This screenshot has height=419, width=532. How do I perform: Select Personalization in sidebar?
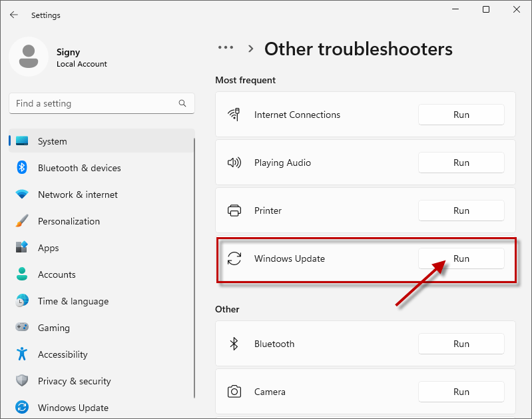(102, 221)
